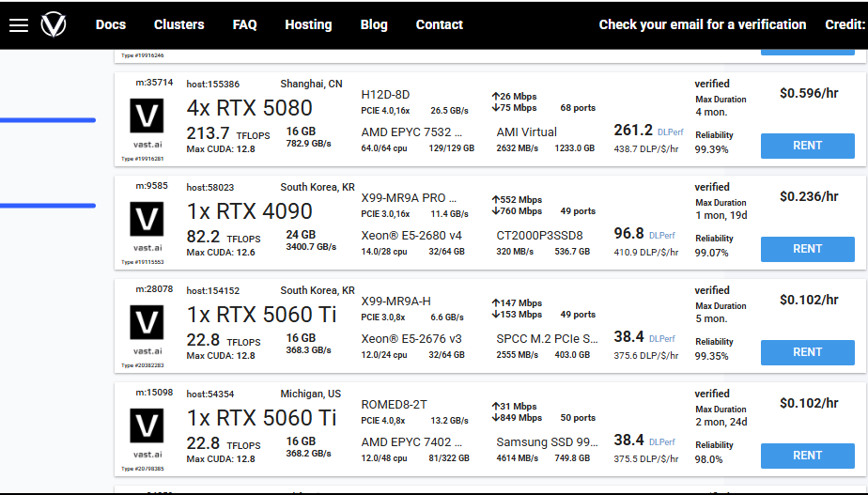Click DLPerf label on host:54354 row

[x=662, y=442]
